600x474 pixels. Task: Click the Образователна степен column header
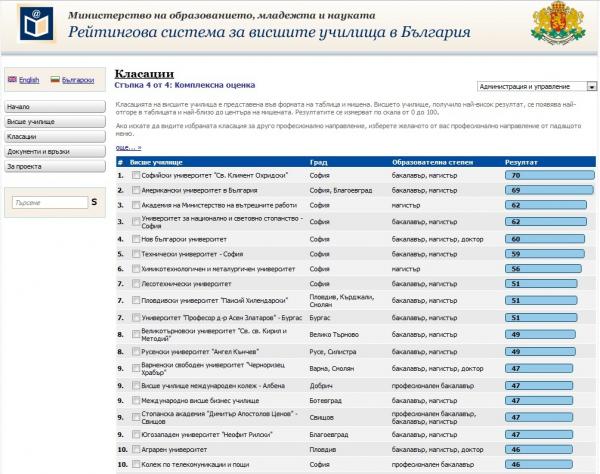pos(432,162)
